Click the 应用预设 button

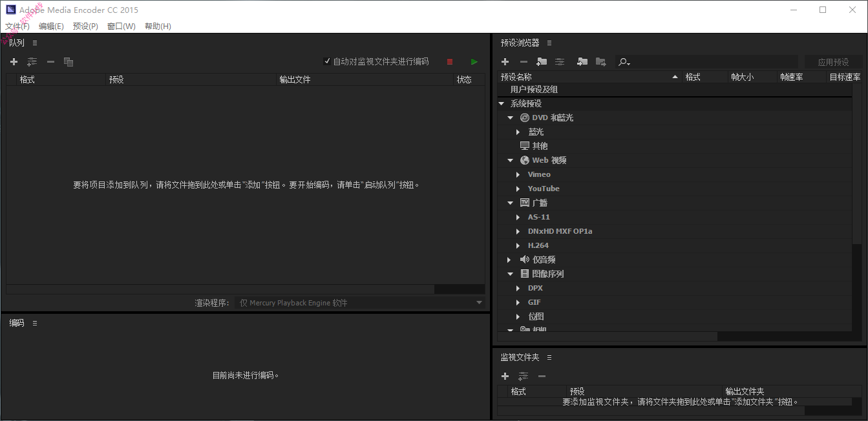[833, 62]
